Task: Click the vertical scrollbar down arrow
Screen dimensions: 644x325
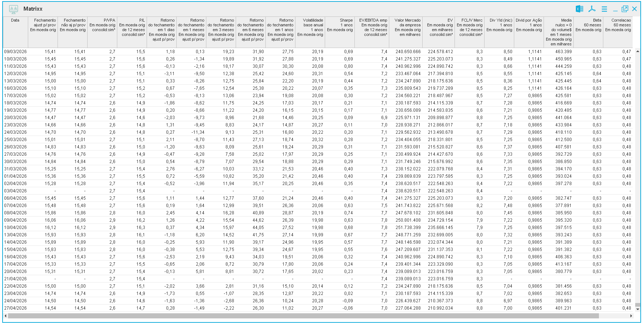Action: point(638,309)
